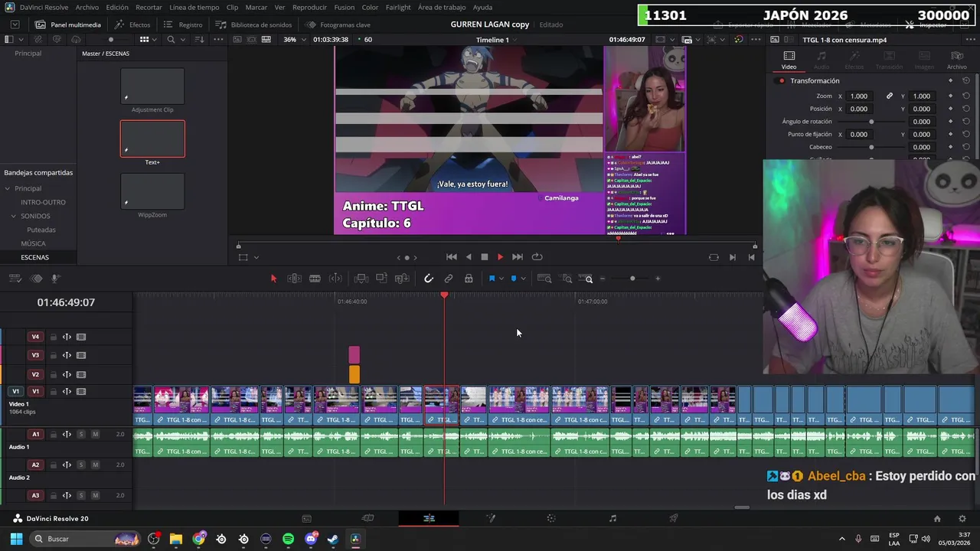Open the Marker color dropdown arrow
Screen dimensions: 980x551
[523, 279]
